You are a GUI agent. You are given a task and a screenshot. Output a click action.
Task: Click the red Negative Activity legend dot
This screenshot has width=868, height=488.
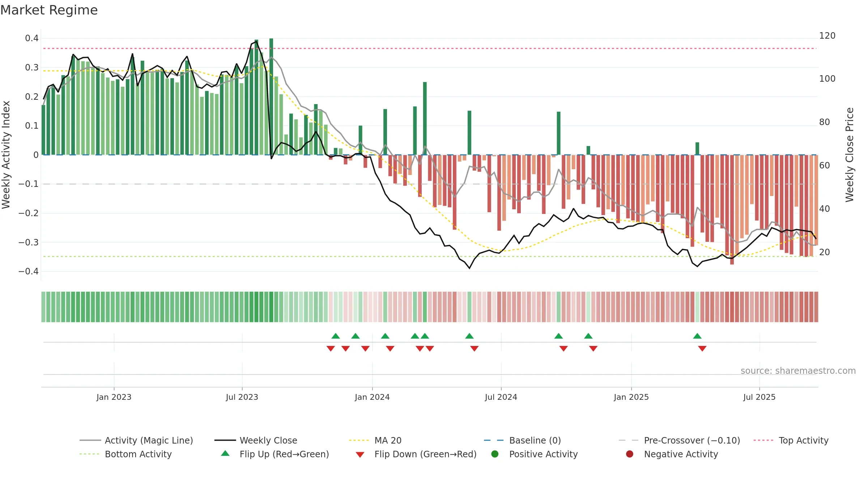[630, 454]
